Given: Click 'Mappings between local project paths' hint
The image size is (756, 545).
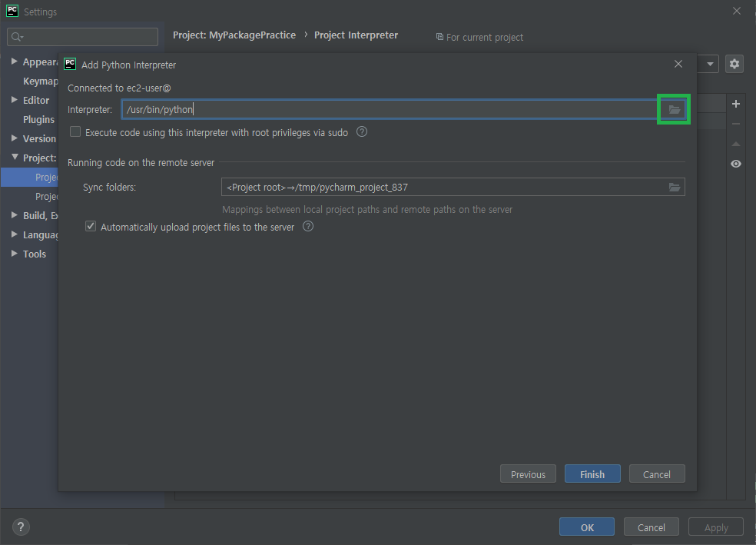Looking at the screenshot, I should pyautogui.click(x=367, y=209).
